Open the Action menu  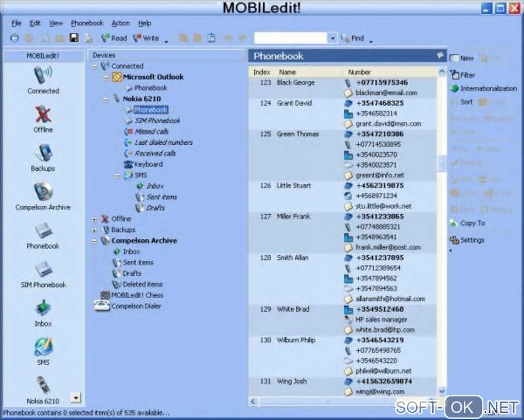pyautogui.click(x=120, y=23)
